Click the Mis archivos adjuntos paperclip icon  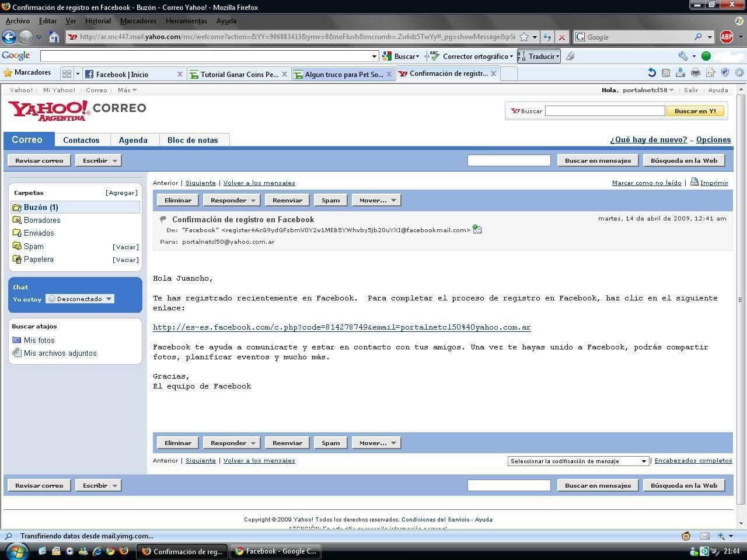[17, 353]
